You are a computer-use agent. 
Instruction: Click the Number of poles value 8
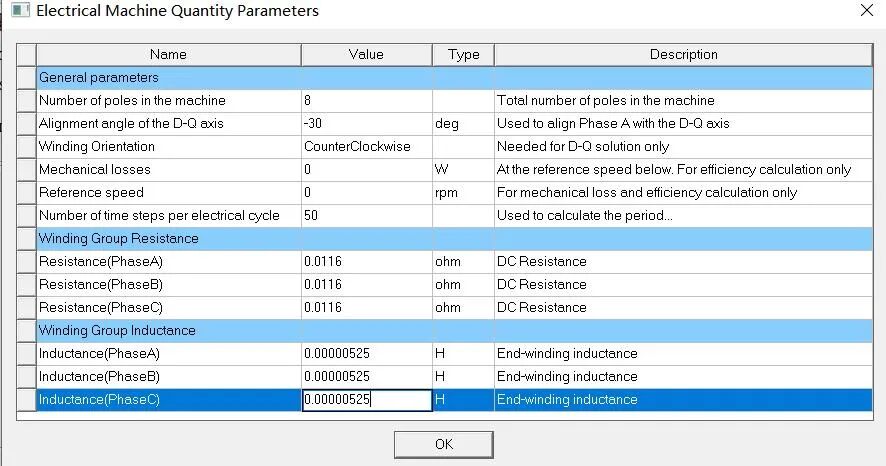[367, 101]
